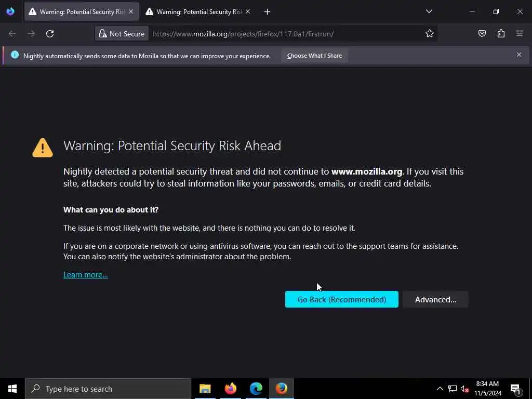Click the What can you do about it? text
The image size is (532, 399).
pos(111,210)
